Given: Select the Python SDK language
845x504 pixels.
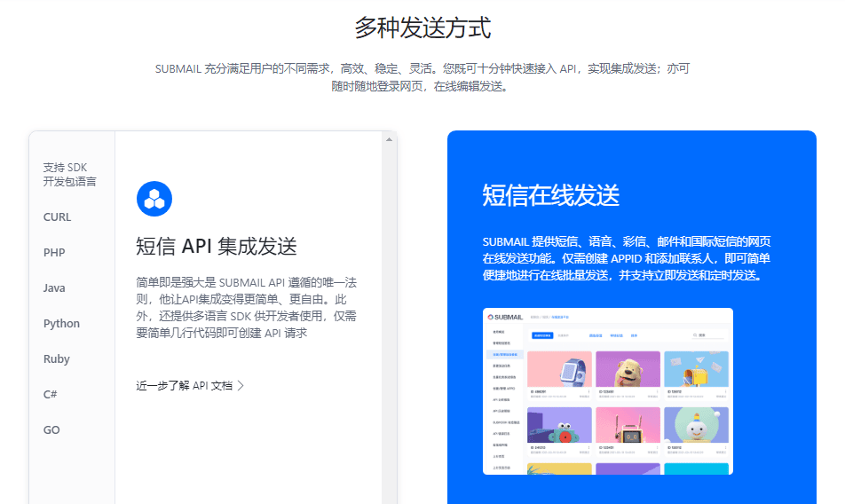Looking at the screenshot, I should (x=61, y=324).
